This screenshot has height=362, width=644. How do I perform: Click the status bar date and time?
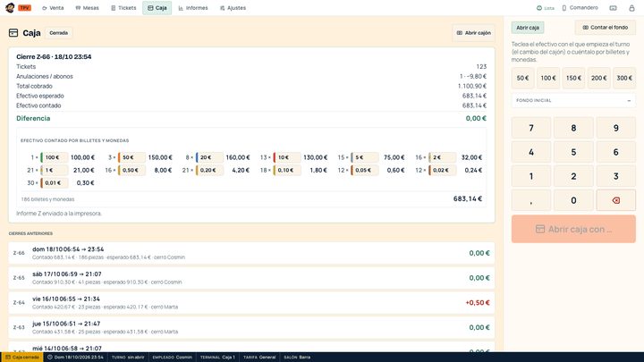click(75, 357)
